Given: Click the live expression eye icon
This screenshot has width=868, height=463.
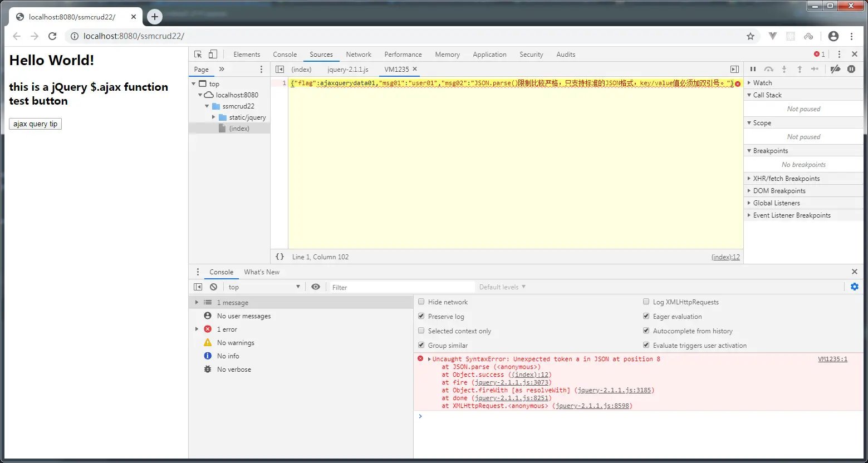Looking at the screenshot, I should coord(316,287).
